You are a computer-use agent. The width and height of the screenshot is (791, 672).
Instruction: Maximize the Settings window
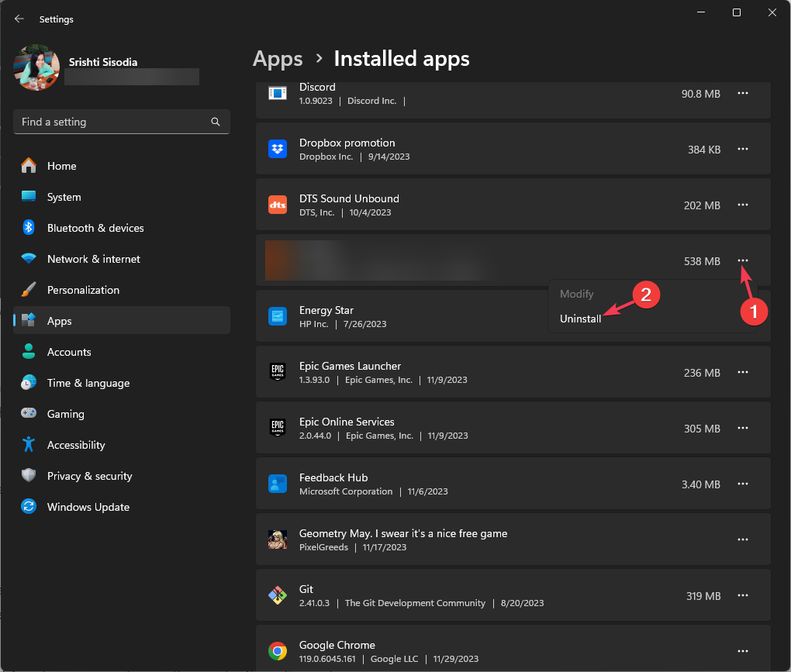(x=737, y=12)
